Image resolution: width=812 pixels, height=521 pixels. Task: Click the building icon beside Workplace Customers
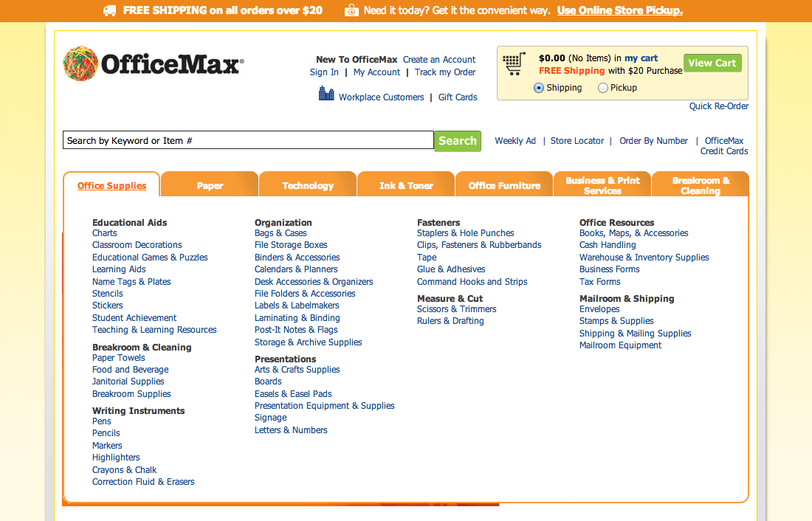pyautogui.click(x=326, y=93)
